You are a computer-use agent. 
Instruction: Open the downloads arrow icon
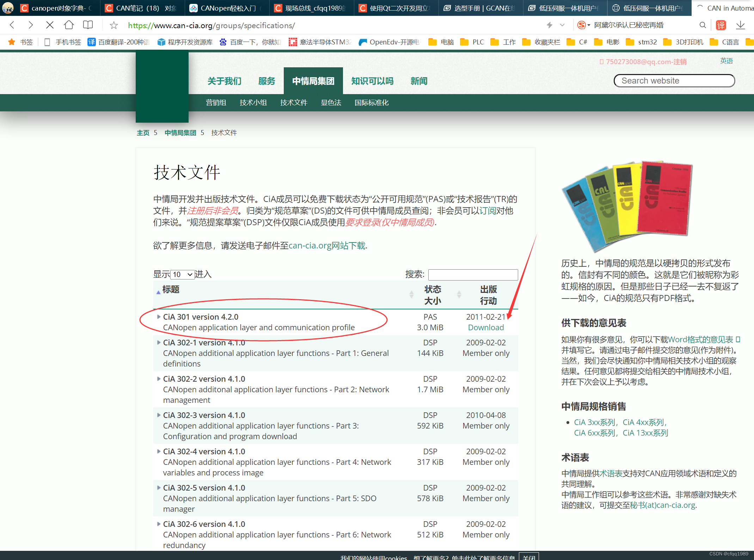coord(740,25)
